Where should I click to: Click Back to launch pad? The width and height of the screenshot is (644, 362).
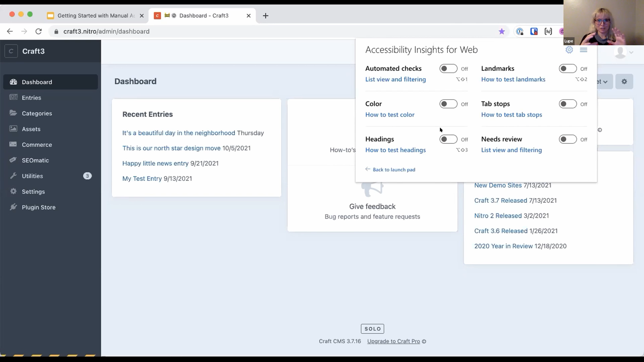point(390,170)
